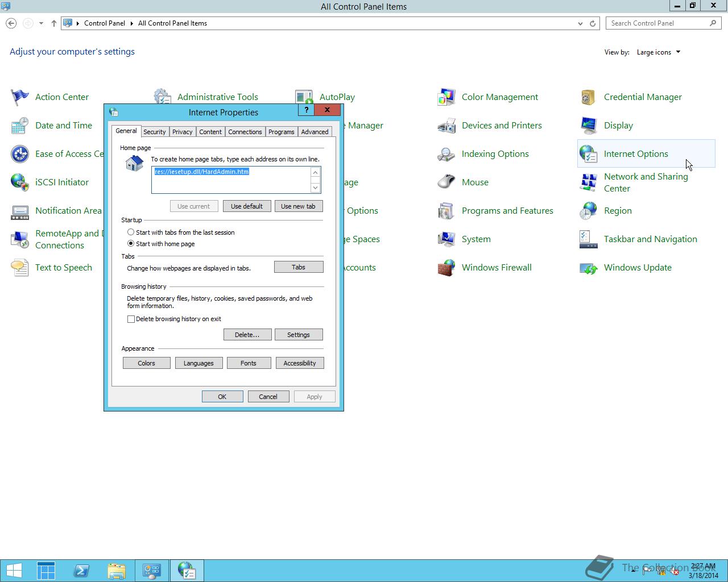Open the Ease of Access Center icon
Screen dimensions: 728x582
click(20, 154)
